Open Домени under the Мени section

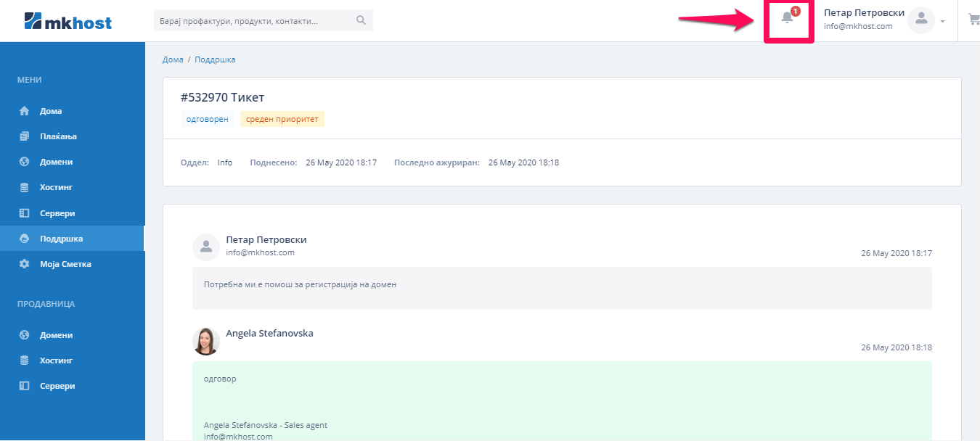point(56,162)
